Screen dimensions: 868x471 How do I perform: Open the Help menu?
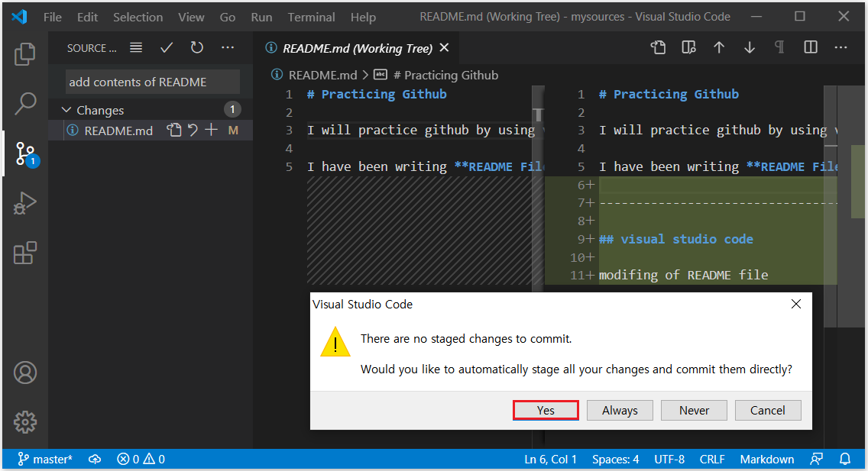pos(363,17)
